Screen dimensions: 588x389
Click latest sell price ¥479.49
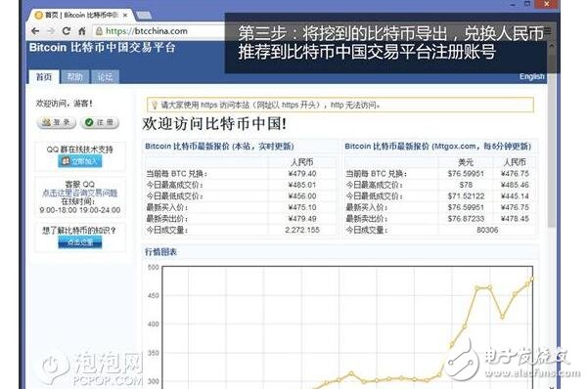[302, 219]
